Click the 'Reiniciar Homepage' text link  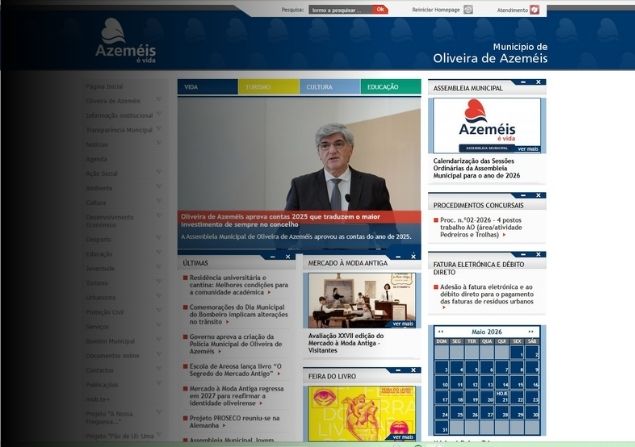pos(436,10)
